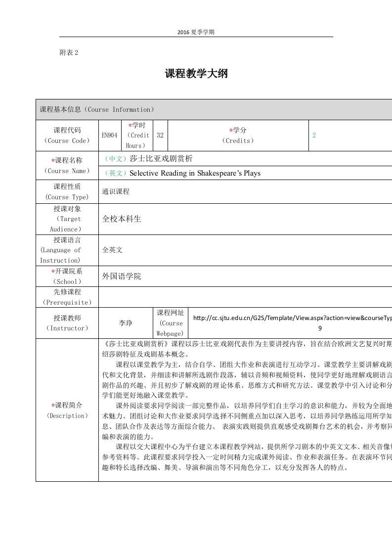The height and width of the screenshot is (555, 392).
Task: Click the header text '2016 夏季学期'
Action: [x=196, y=32]
